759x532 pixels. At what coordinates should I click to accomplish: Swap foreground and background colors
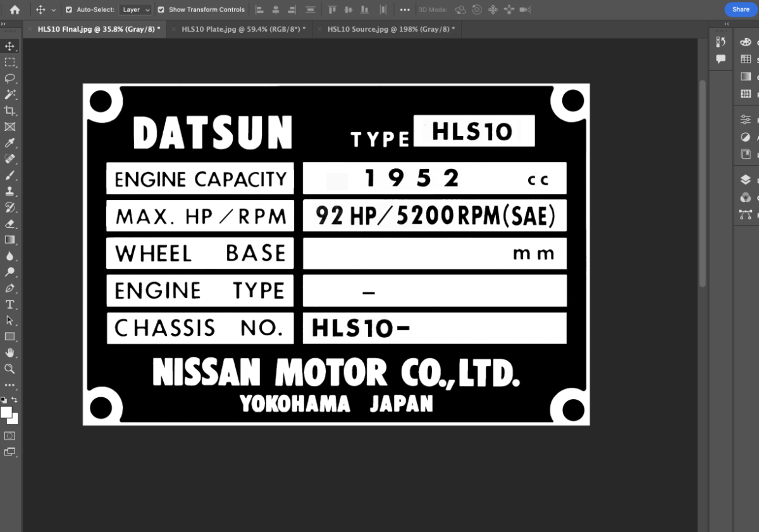click(15, 400)
